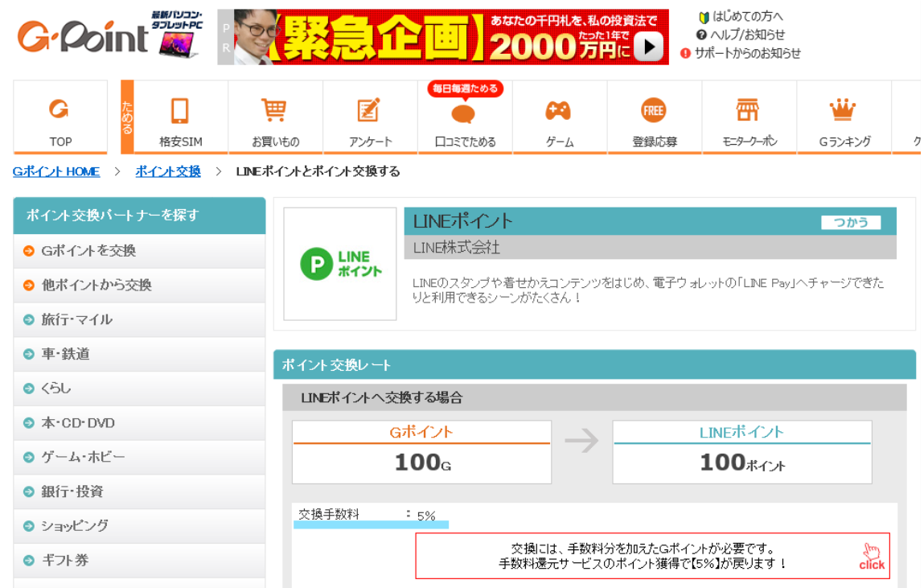This screenshot has height=588, width=924.
Task: Open the 銀行・投資 category
Action: click(x=140, y=492)
